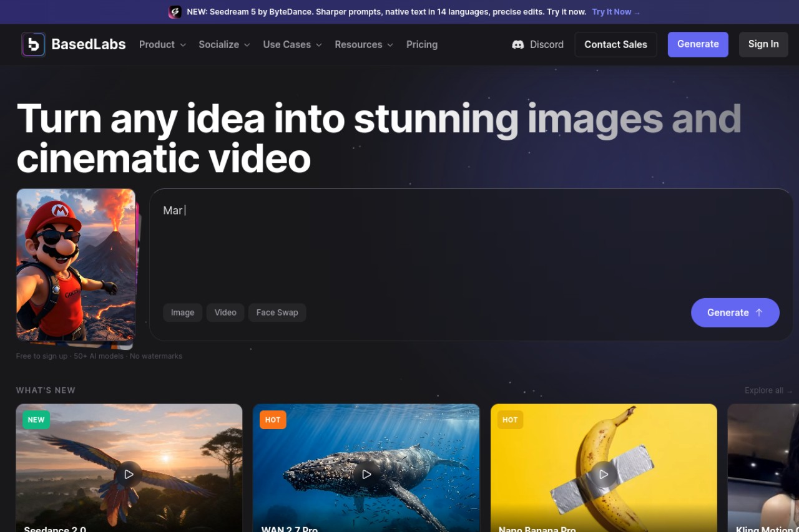Click Generate in the top navigation
Viewport: 799px width, 532px height.
coord(698,44)
